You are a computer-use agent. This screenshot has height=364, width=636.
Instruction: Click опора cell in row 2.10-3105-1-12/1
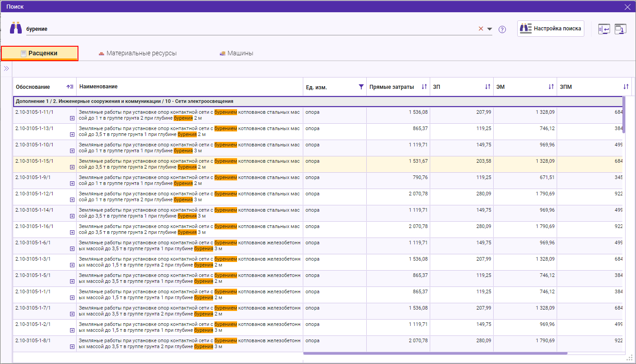click(335, 197)
